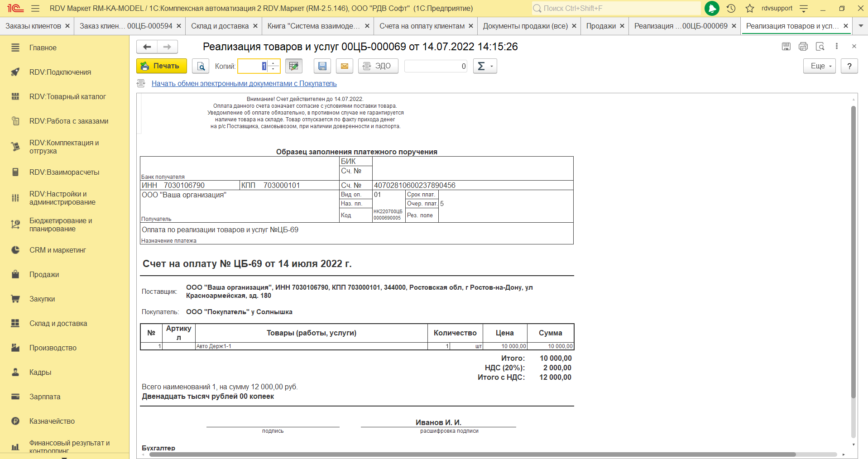Increase copies with stepper up arrow

(x=273, y=63)
